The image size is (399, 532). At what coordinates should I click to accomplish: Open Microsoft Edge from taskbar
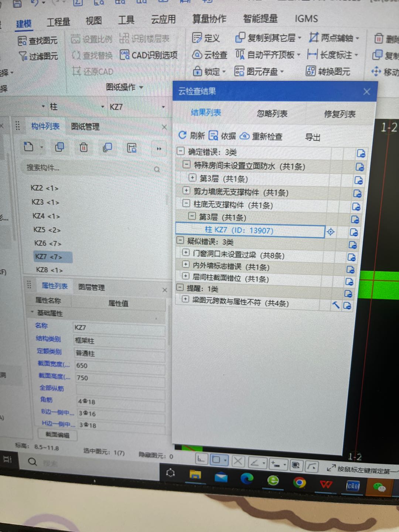tap(246, 478)
